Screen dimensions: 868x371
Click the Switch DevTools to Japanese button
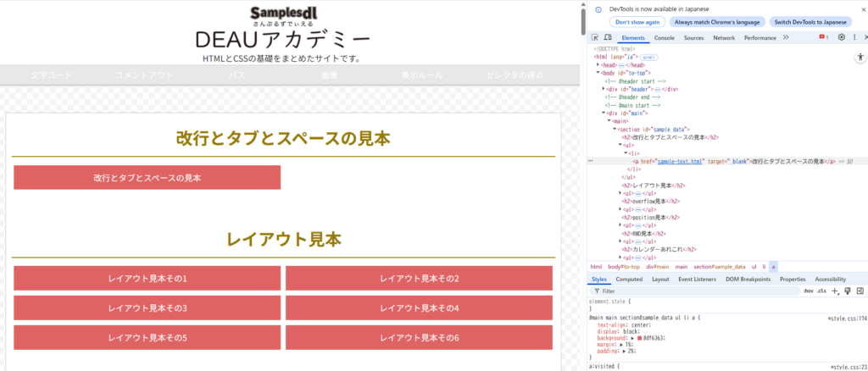(x=810, y=22)
